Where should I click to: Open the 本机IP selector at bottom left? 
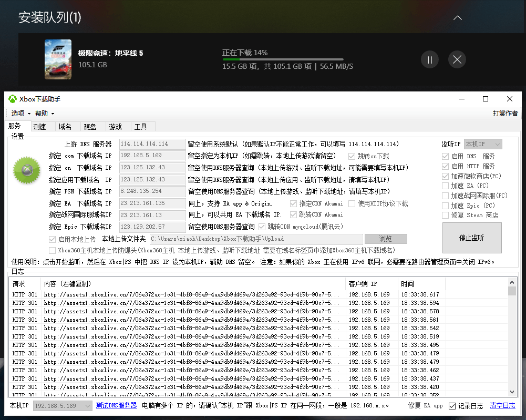(62, 405)
